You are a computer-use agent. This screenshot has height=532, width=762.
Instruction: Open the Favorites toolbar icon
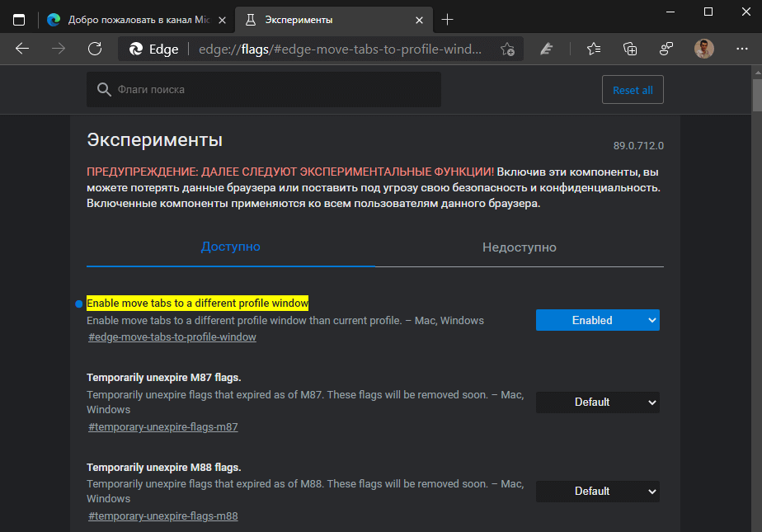pyautogui.click(x=593, y=49)
